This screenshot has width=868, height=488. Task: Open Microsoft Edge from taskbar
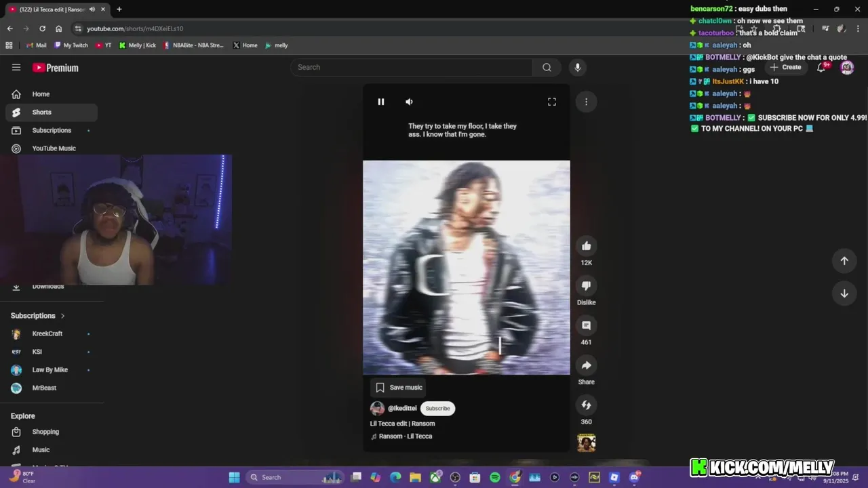[x=395, y=477]
